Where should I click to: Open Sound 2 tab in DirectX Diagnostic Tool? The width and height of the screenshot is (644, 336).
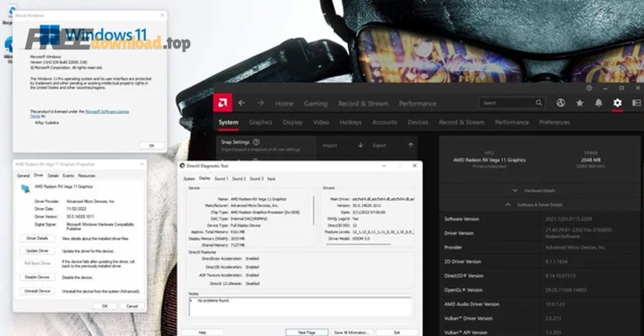pos(238,179)
